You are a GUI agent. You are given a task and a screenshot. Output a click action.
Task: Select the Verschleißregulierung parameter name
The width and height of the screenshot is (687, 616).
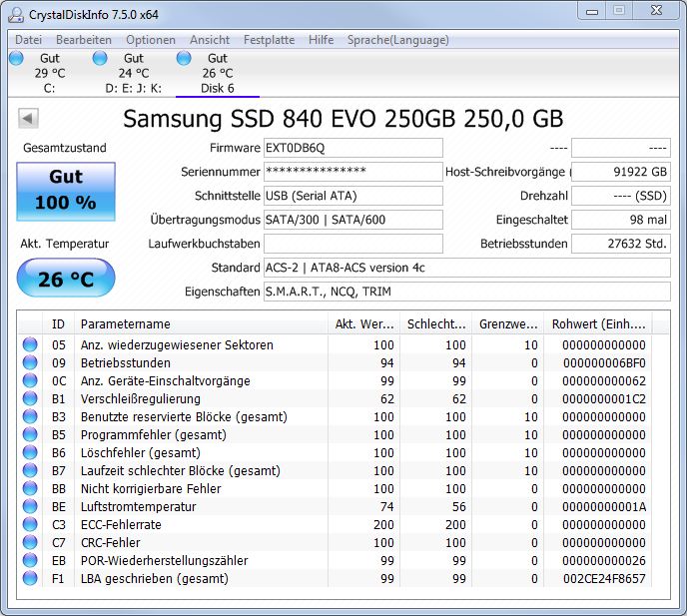140,399
